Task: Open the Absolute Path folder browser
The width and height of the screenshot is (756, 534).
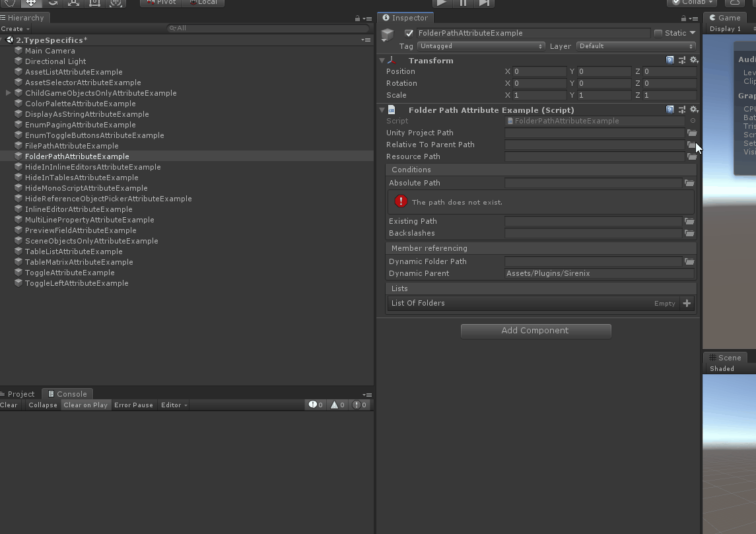Action: point(689,183)
